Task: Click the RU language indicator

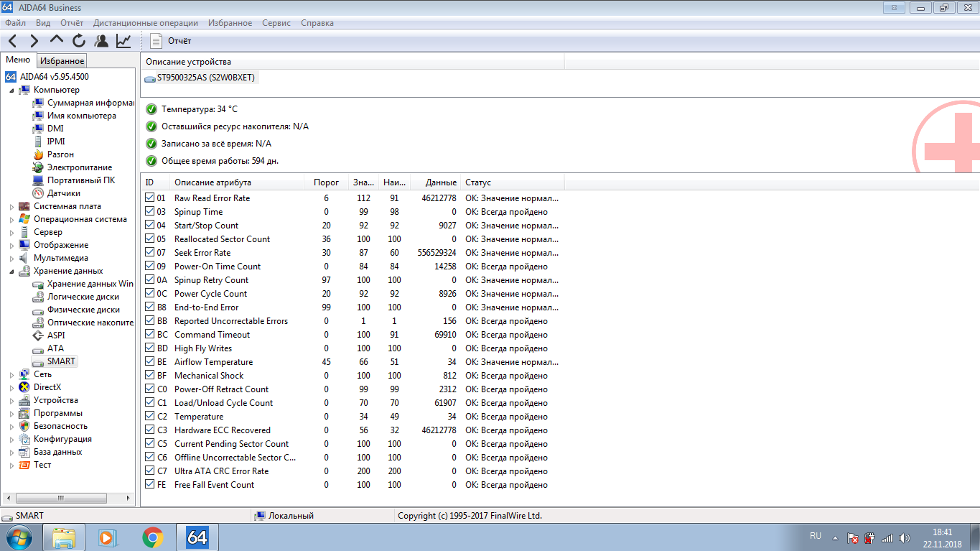Action: coord(816,536)
